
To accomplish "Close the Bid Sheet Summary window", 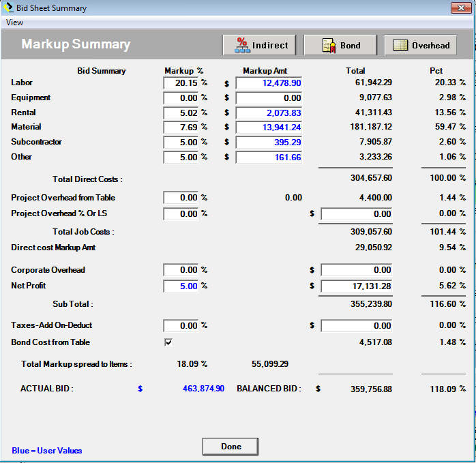I will click(x=461, y=8).
